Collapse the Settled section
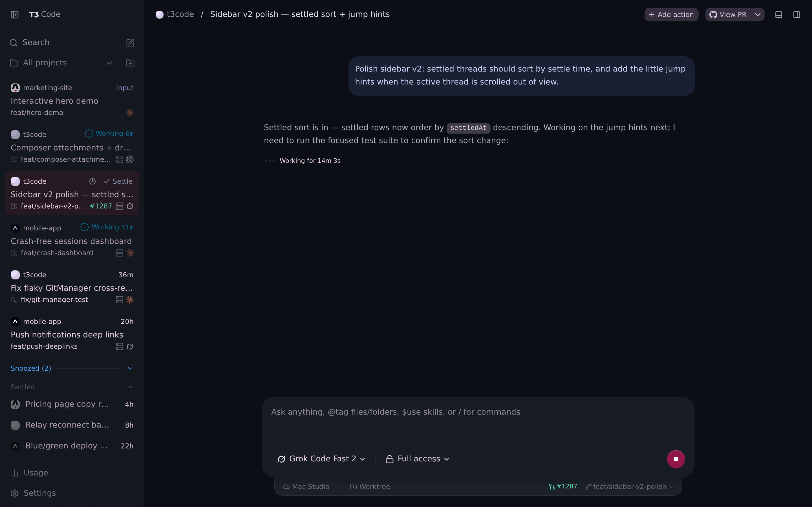This screenshot has width=812, height=507. 130,387
